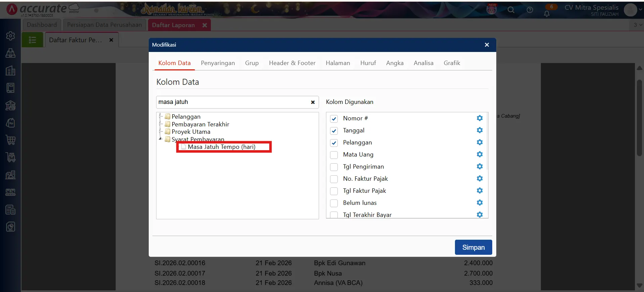The image size is (644, 292).
Task: Enable the Tgl Pengiriman column checkbox
Action: [334, 167]
